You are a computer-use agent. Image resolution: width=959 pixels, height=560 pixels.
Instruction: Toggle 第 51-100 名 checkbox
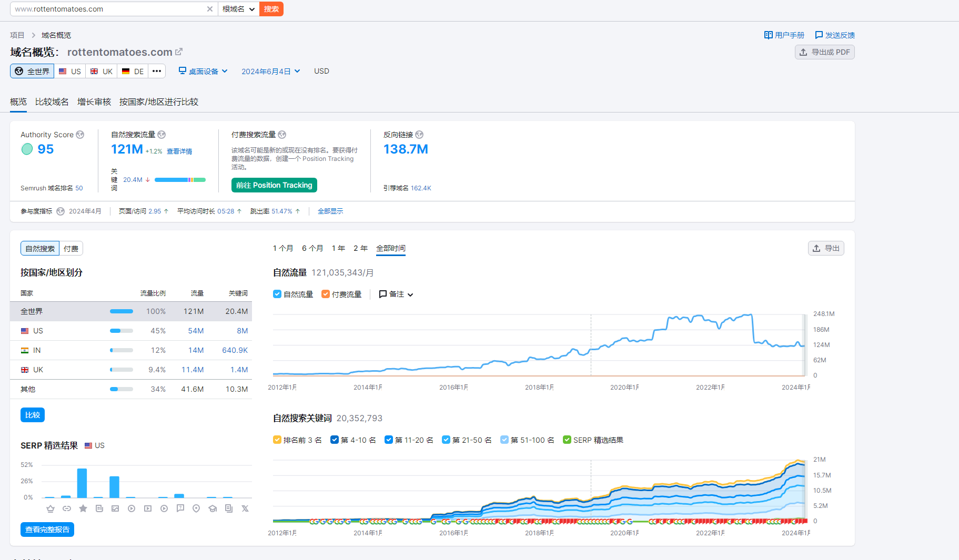[x=504, y=440]
